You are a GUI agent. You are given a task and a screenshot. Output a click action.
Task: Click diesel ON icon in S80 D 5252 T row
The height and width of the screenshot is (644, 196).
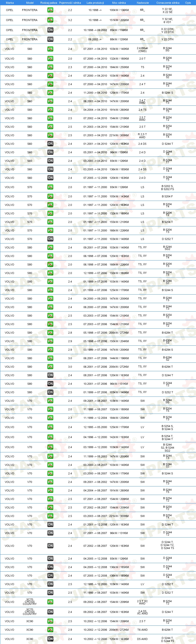click(x=50, y=392)
